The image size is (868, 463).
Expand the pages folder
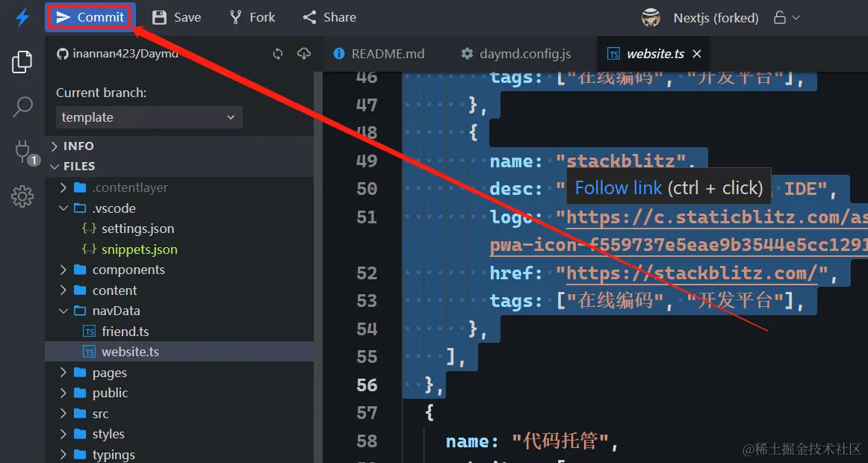179,373
